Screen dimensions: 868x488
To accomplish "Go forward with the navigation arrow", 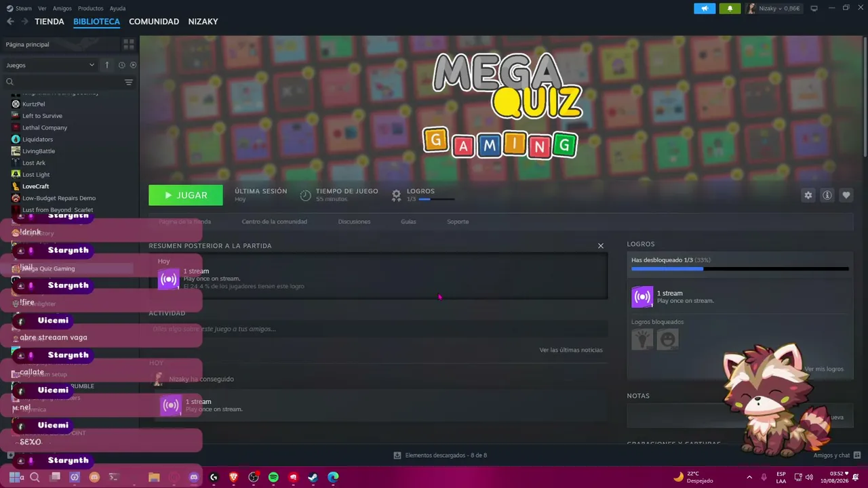I will coord(24,22).
